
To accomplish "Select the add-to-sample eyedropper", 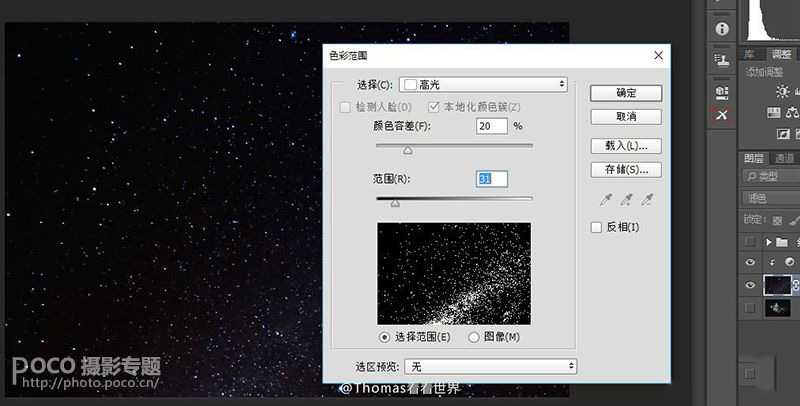I will [x=625, y=200].
